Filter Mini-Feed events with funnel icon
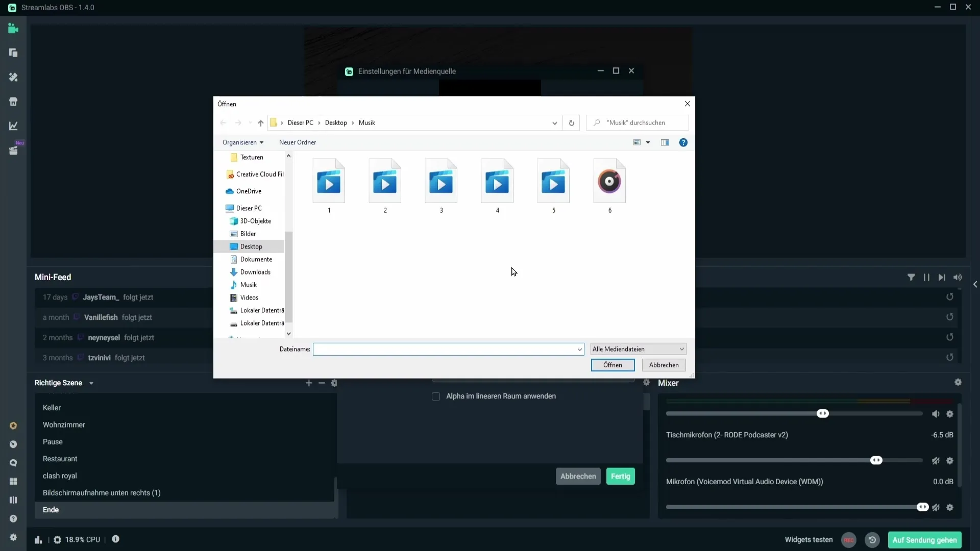980x551 pixels. coord(911,278)
